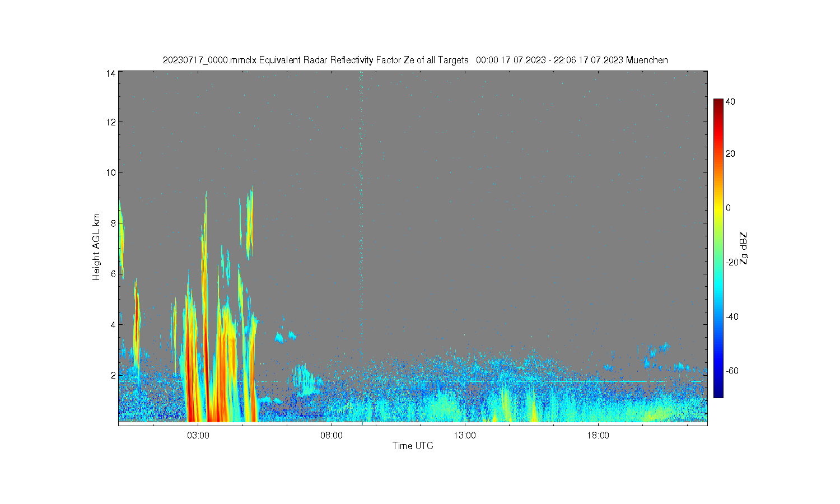This screenshot has height=504, width=840.
Task: Click the 40 colorbar value label
Action: [x=730, y=101]
